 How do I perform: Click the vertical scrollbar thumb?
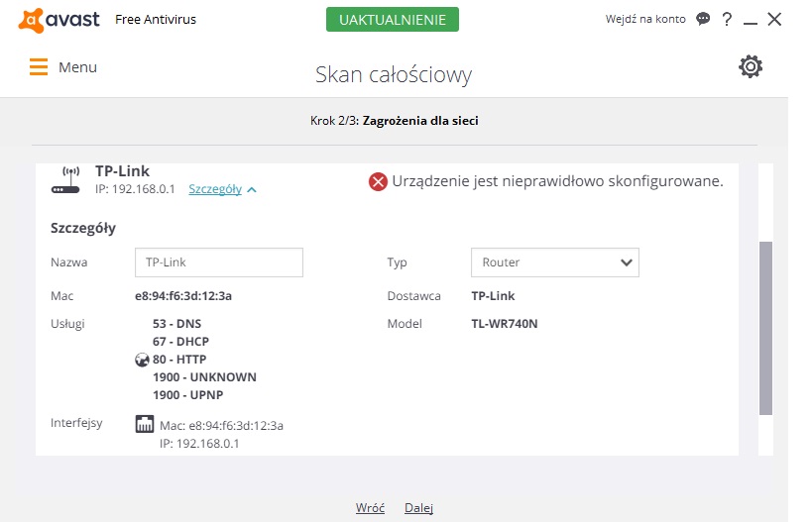765,328
